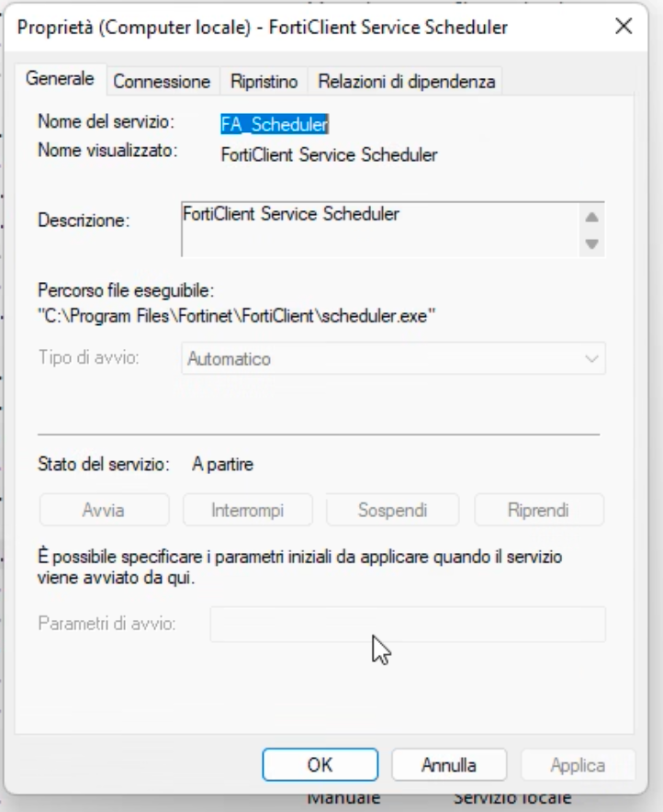663x812 pixels.
Task: Click inside the Descrizione text box
Action: (x=380, y=228)
